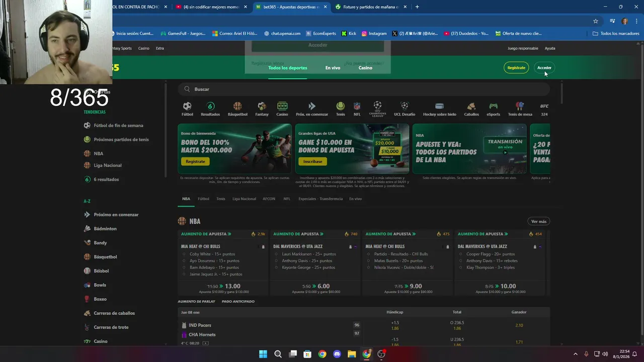Show hidden icons in system tray
This screenshot has width=644, height=362.
(576, 354)
